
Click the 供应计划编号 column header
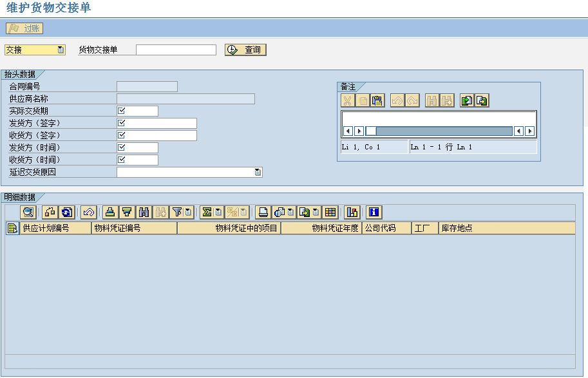click(55, 228)
